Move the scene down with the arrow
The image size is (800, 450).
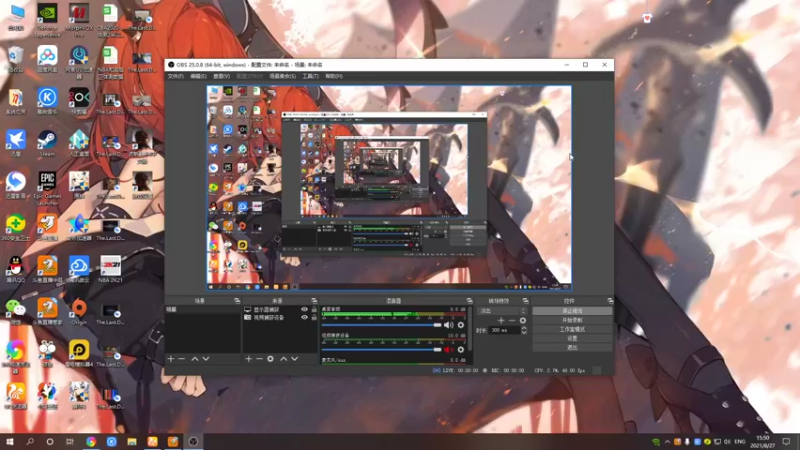click(x=206, y=359)
